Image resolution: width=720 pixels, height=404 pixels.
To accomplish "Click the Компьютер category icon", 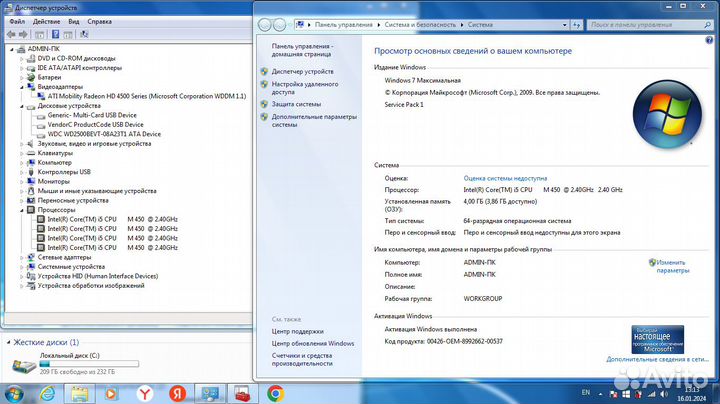I will pyautogui.click(x=31, y=163).
